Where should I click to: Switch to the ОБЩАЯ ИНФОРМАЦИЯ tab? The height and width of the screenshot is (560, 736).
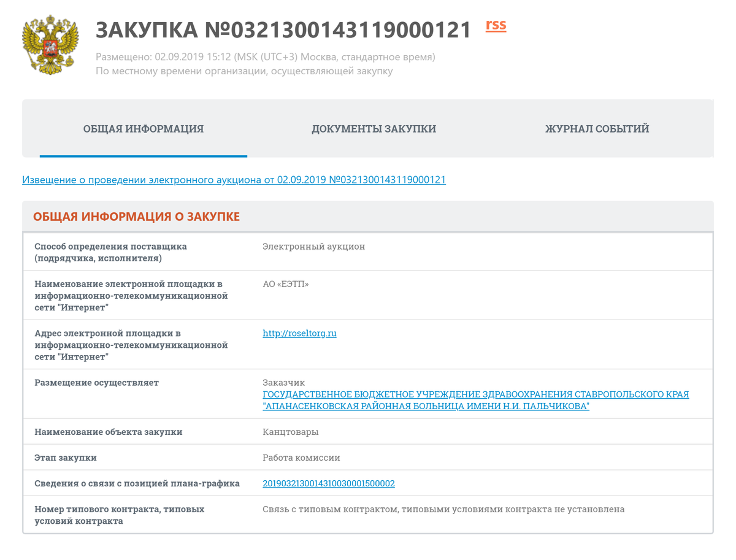(144, 129)
